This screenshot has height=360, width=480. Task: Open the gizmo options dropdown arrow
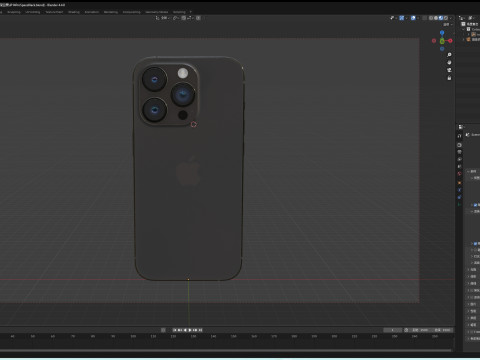[x=406, y=18]
